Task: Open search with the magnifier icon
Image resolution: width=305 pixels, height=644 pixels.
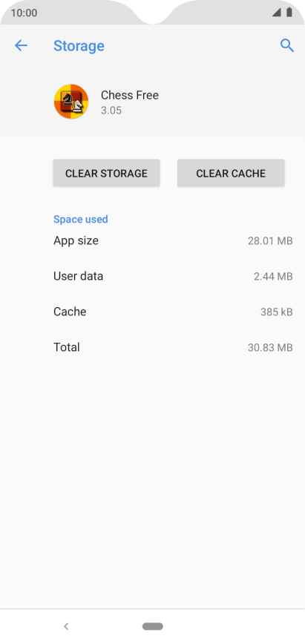Action: [287, 45]
